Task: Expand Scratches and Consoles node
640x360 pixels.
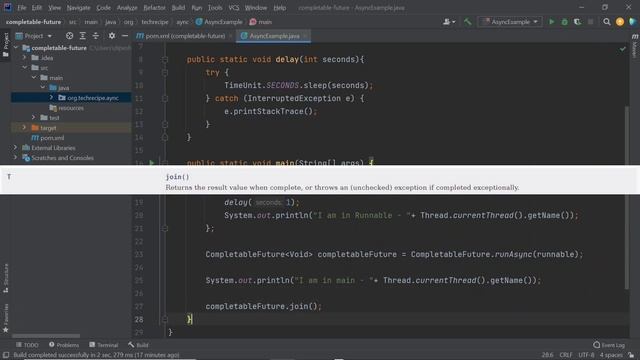Action: [16, 158]
